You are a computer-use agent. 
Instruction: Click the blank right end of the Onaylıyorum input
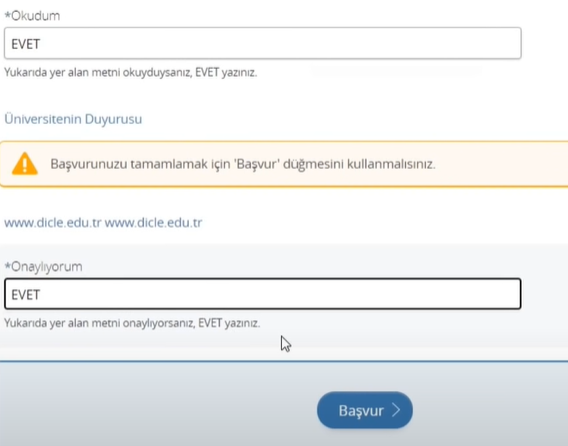coord(471,294)
